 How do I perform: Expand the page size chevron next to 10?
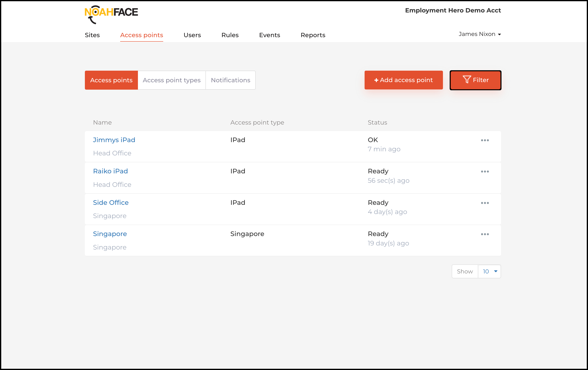coord(496,271)
